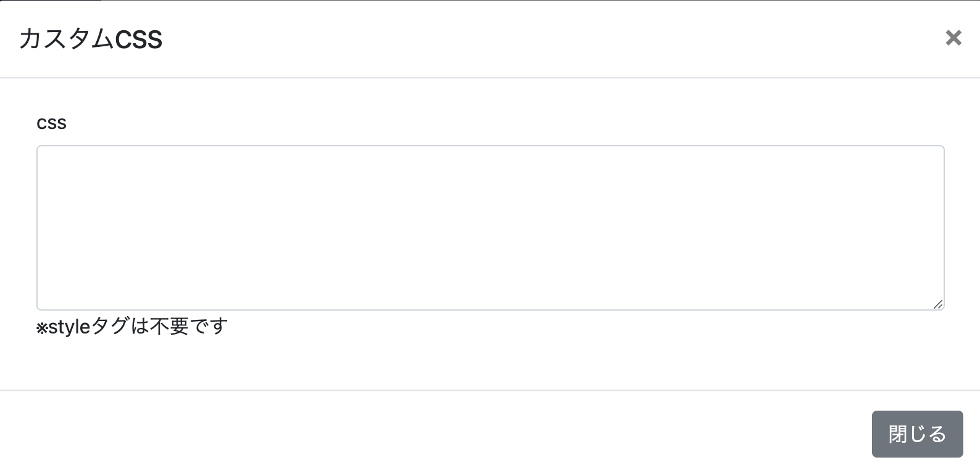Click the 閉じる button
The height and width of the screenshot is (473, 980).
(x=917, y=434)
